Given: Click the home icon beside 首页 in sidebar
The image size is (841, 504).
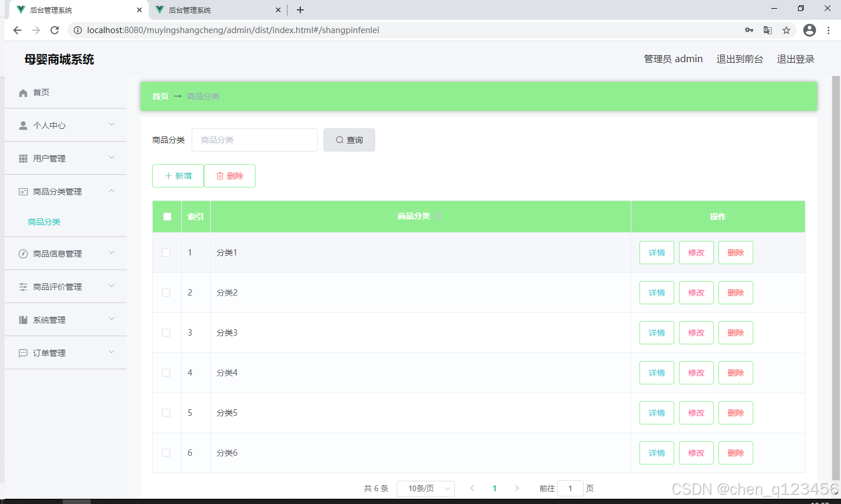Looking at the screenshot, I should pos(23,93).
